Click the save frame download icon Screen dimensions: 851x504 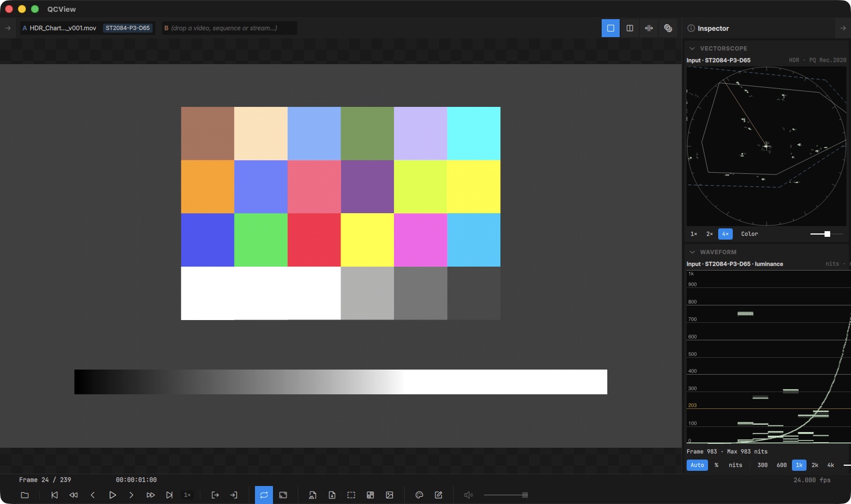[332, 495]
